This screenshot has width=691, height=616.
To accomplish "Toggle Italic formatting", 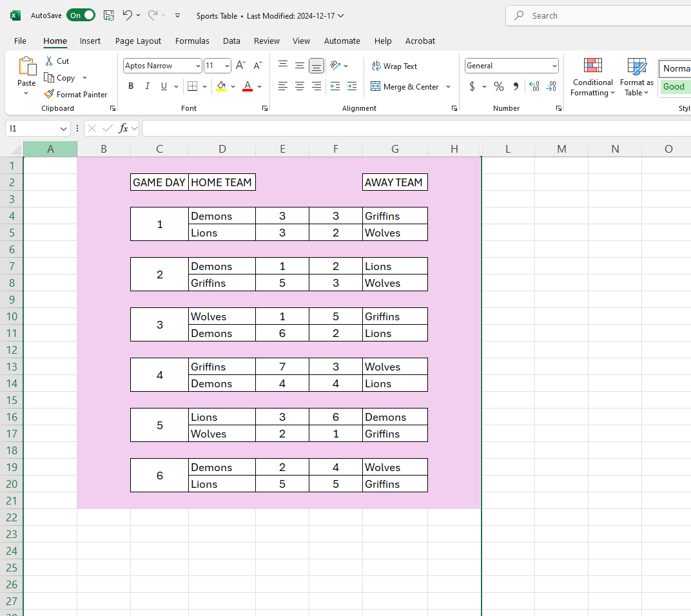I will tap(148, 86).
